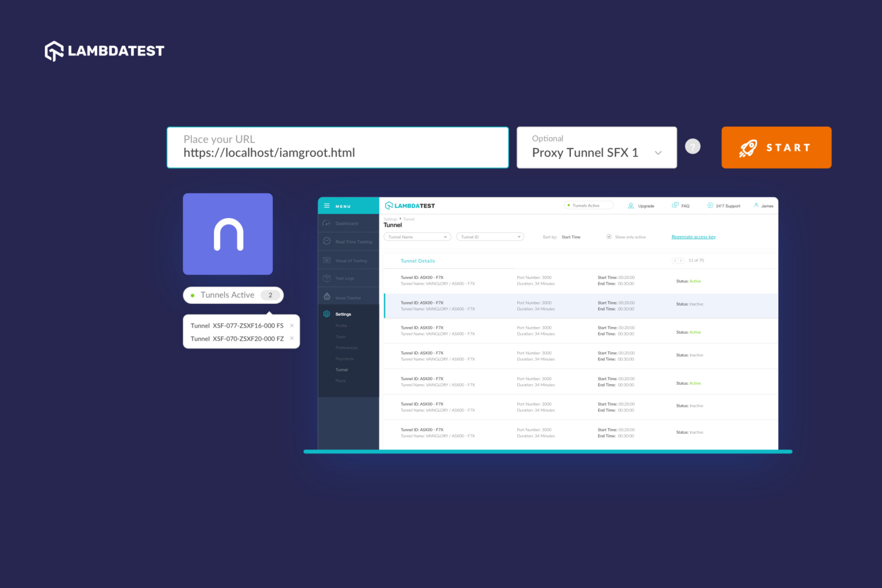Remove tunnel XSF-070-ZSXF20-000 FZ with its X

click(291, 338)
